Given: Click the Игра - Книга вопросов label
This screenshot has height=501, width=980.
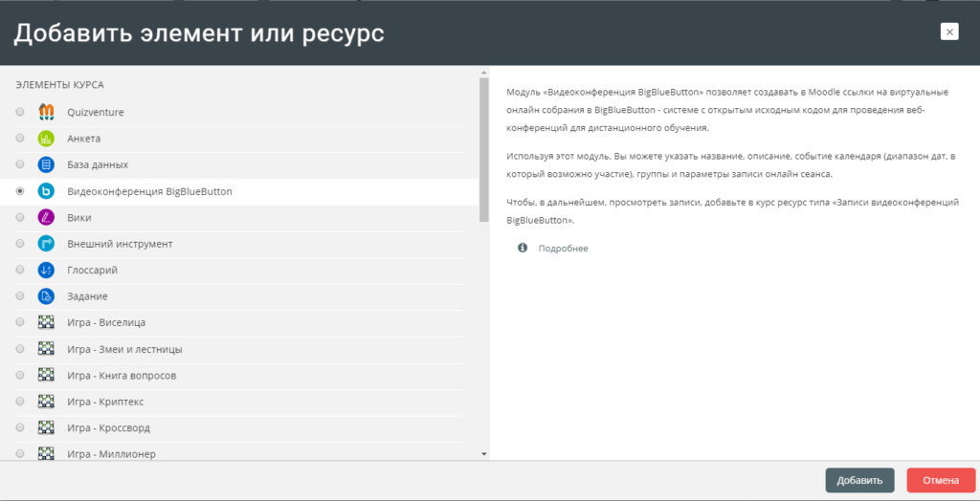Looking at the screenshot, I should point(122,376).
